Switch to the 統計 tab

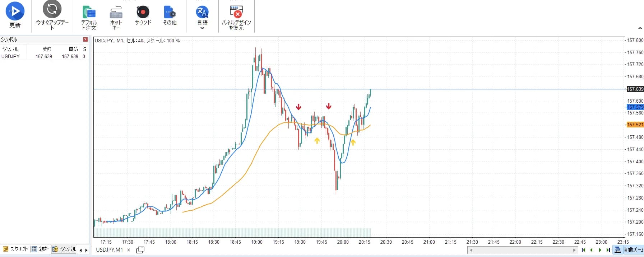(x=41, y=249)
